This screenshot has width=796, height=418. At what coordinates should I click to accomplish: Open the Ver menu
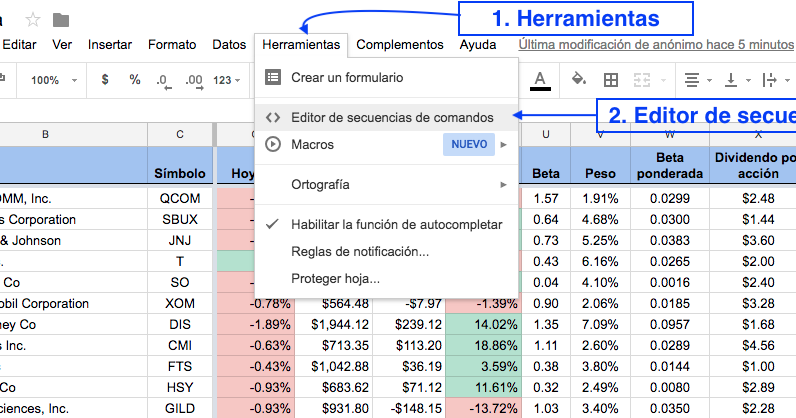tap(62, 45)
